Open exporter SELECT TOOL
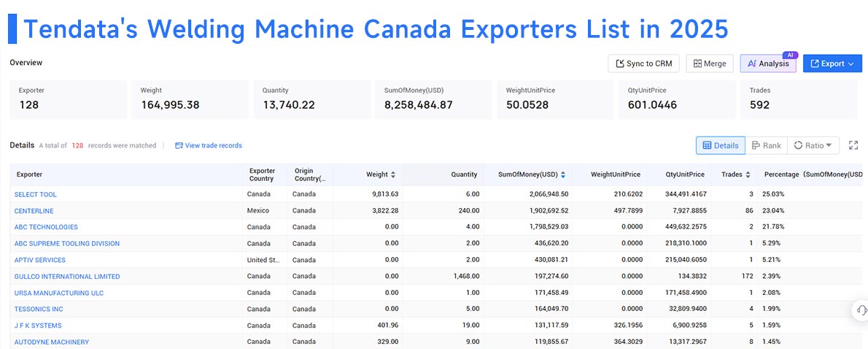 (x=36, y=194)
